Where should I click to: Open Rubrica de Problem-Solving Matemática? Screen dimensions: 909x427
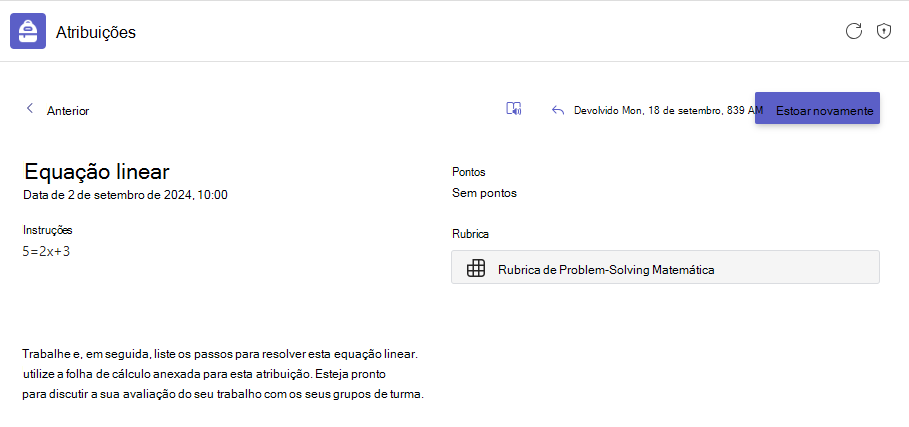[665, 267]
